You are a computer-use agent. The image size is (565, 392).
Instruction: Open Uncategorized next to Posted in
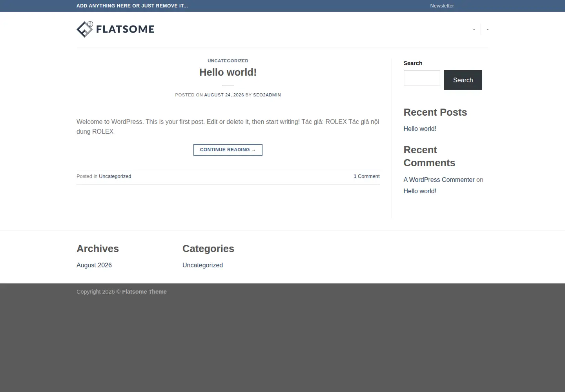[115, 176]
